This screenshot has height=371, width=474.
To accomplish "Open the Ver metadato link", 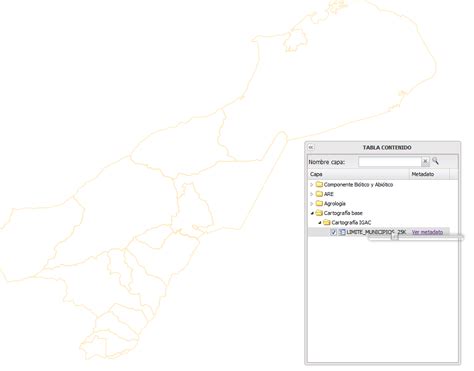I will (x=427, y=232).
